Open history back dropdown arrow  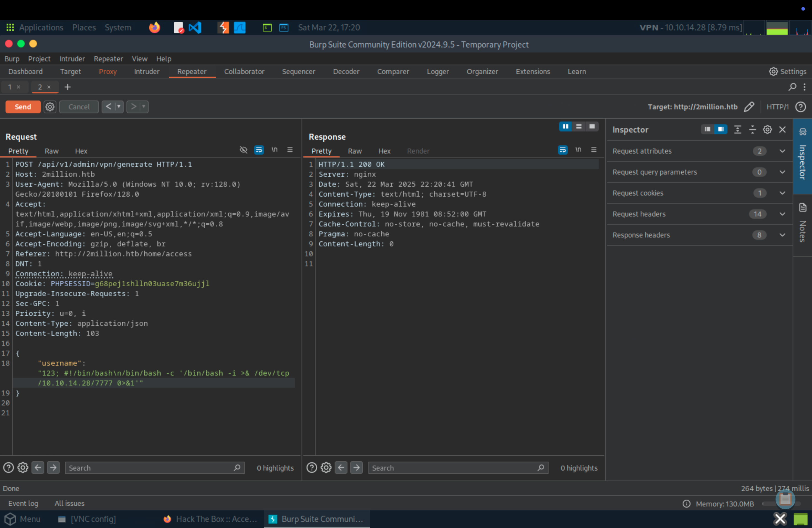pos(119,107)
